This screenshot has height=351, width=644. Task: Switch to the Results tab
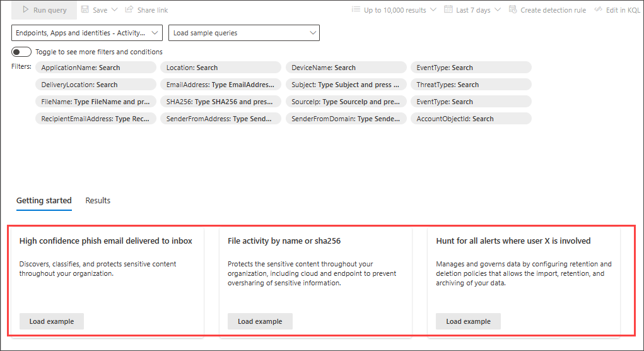[98, 201]
